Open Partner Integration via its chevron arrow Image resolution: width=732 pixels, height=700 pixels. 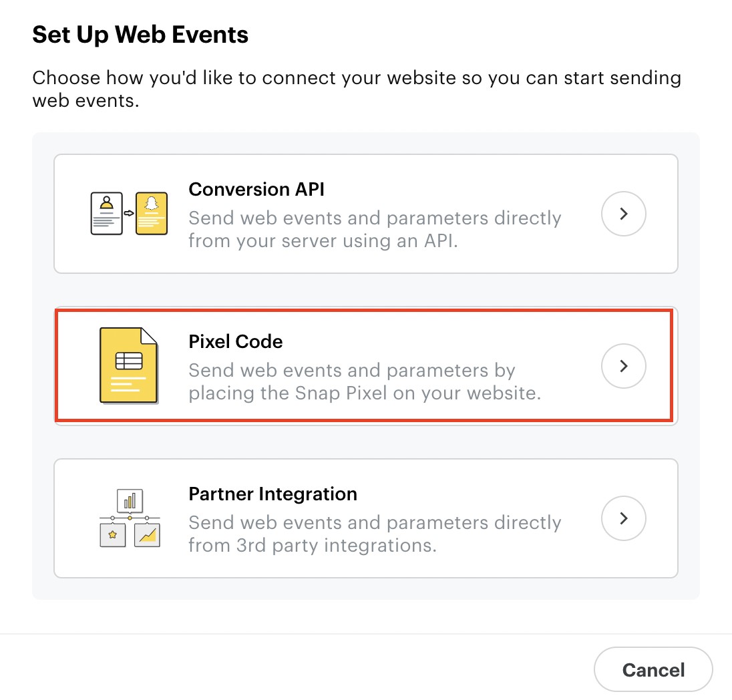click(623, 518)
